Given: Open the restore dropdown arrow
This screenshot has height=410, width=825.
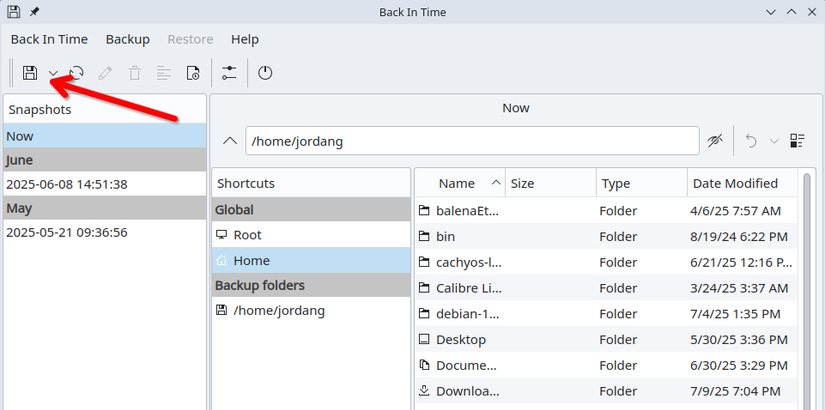Looking at the screenshot, I should click(774, 141).
